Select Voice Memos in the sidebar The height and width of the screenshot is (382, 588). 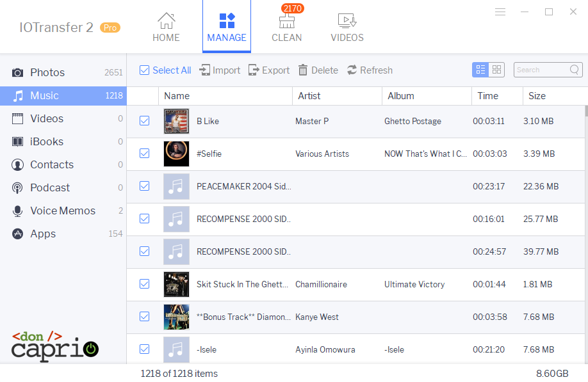click(x=63, y=211)
